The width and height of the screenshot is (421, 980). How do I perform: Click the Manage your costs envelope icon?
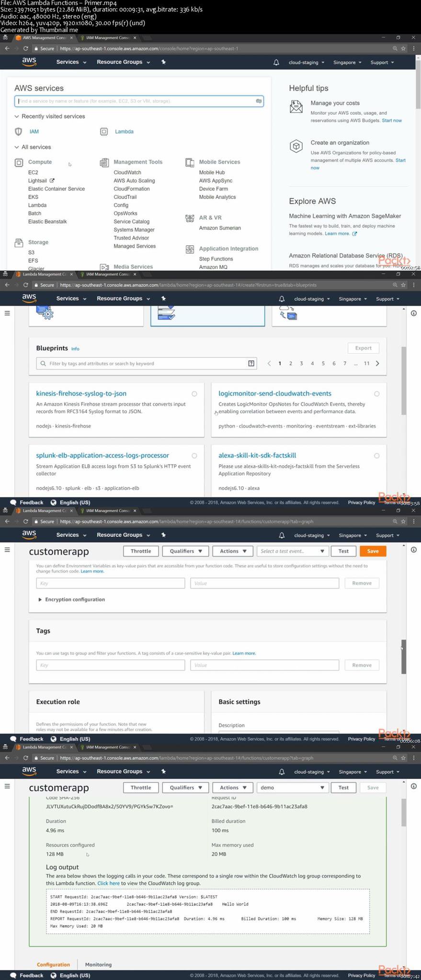pyautogui.click(x=296, y=107)
